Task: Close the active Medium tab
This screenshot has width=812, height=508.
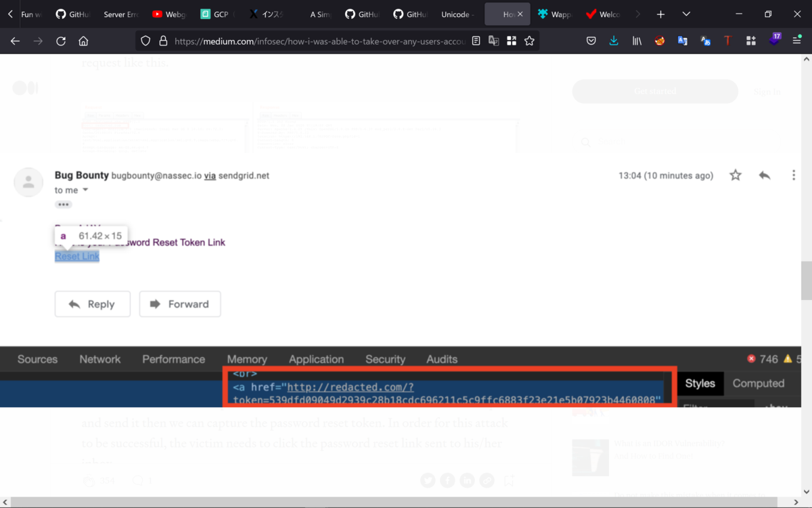Action: pyautogui.click(x=520, y=14)
